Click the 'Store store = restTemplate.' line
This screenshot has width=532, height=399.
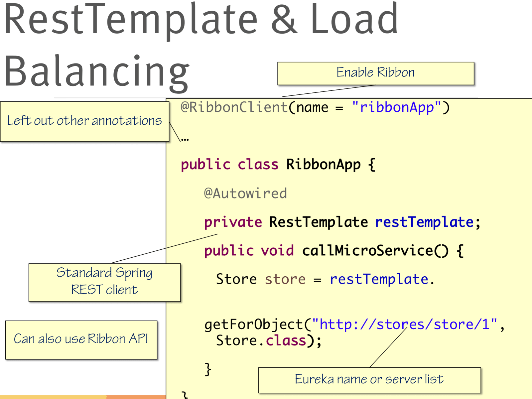tap(325, 279)
